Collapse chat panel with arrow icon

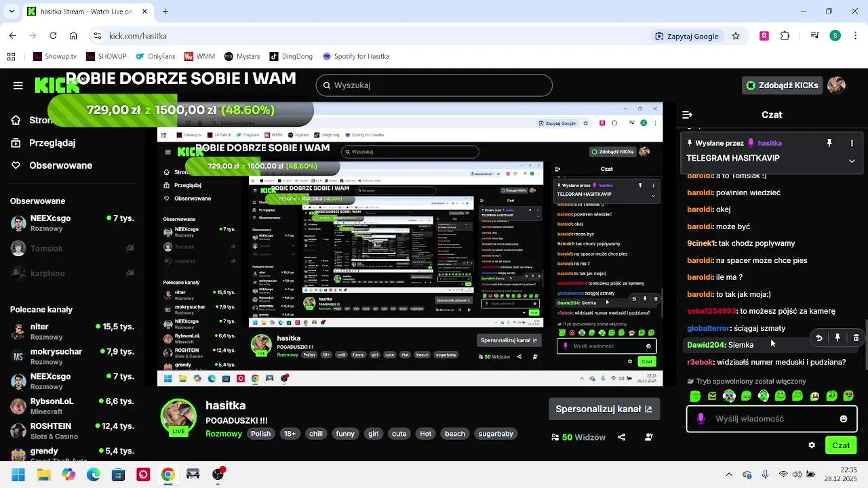tap(687, 115)
